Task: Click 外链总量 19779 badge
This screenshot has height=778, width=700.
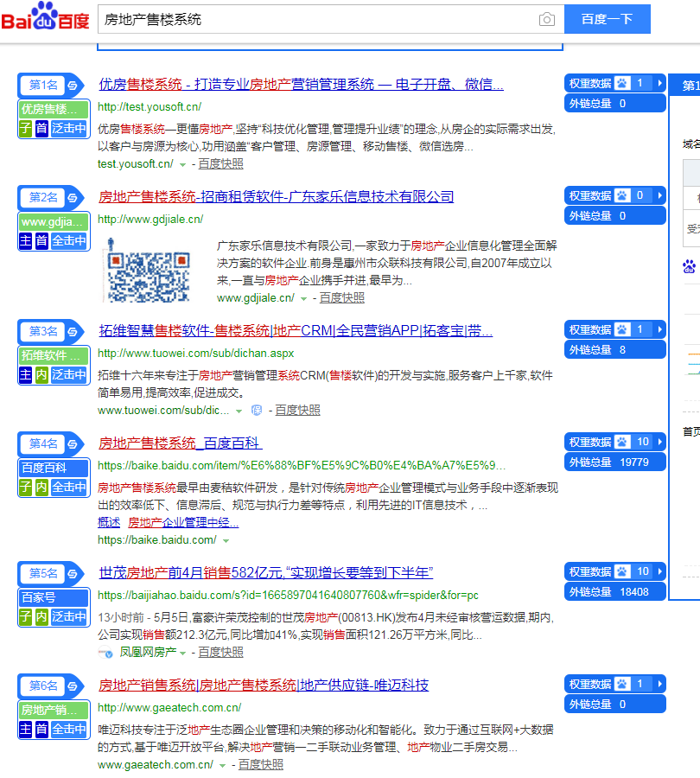Action: pyautogui.click(x=614, y=462)
